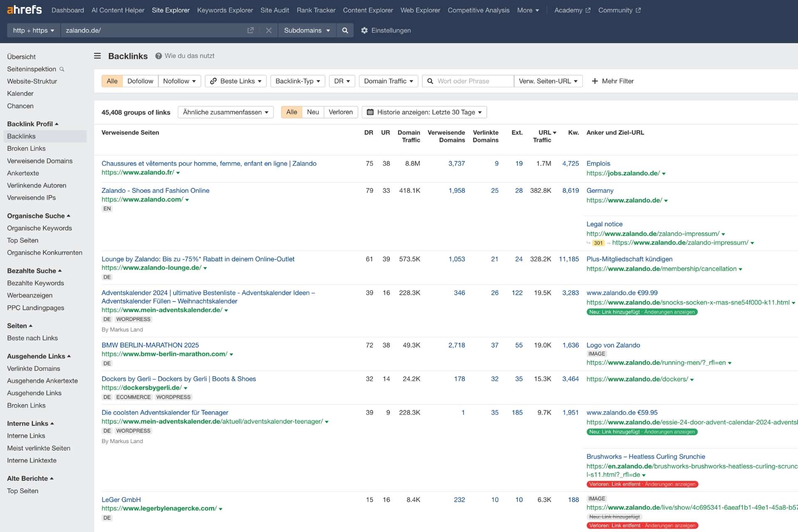
Task: Open Rank Tracker tab
Action: click(x=316, y=10)
